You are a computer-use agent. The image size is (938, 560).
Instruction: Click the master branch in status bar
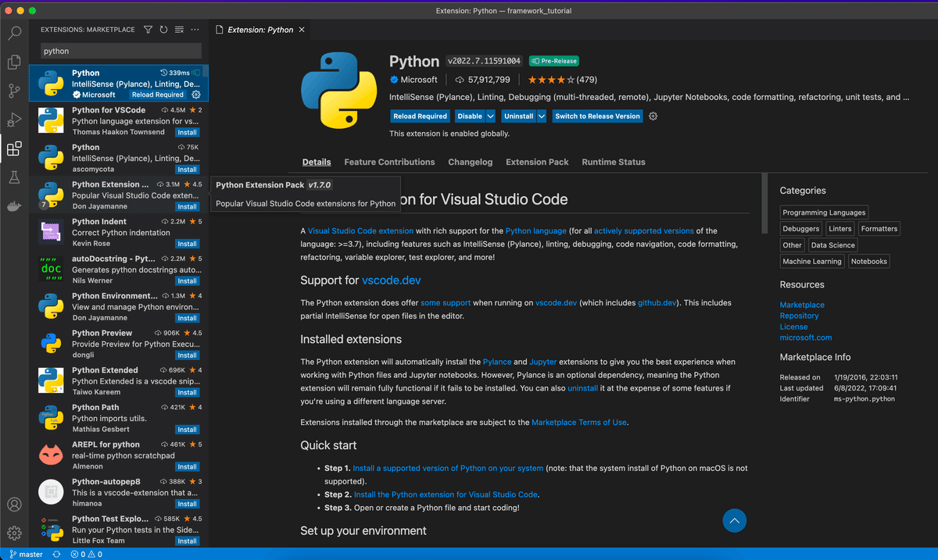tap(26, 555)
